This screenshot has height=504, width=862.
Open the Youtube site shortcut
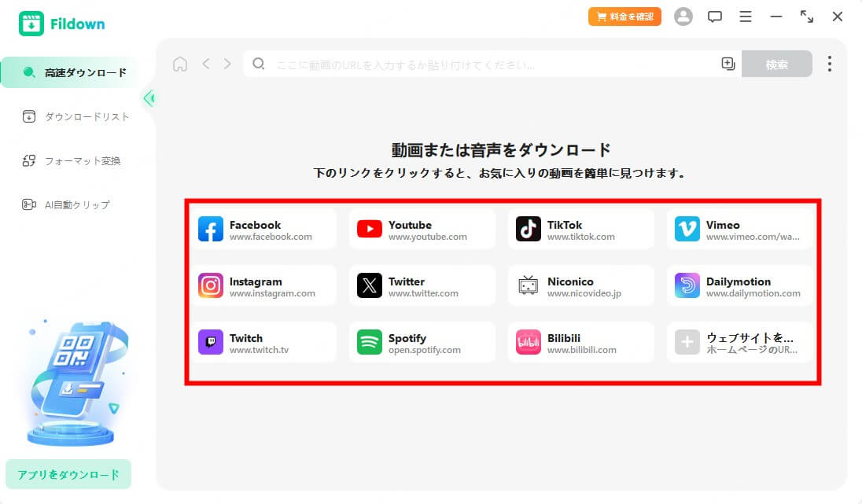pos(422,230)
